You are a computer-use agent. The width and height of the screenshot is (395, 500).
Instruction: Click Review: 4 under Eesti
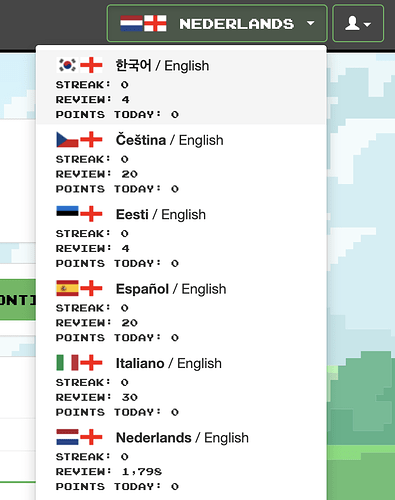click(93, 248)
